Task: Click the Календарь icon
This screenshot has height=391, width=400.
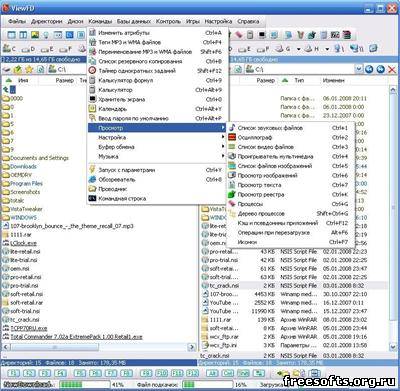Action: tap(92, 109)
